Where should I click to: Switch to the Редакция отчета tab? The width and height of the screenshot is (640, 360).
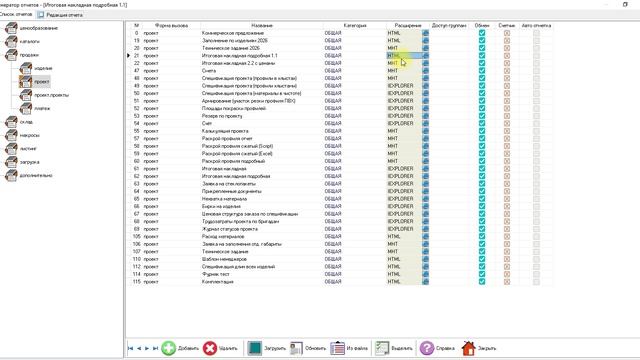click(60, 15)
